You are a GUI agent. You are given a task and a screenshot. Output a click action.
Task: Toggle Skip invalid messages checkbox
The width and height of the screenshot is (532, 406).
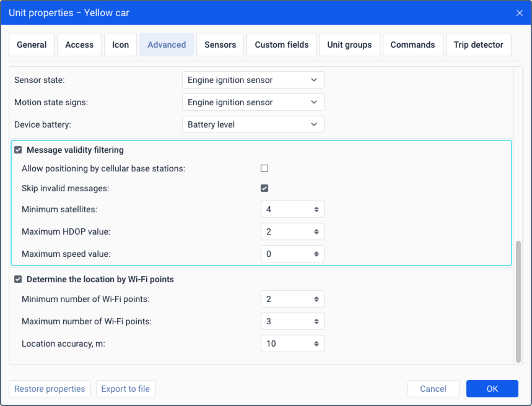coord(264,188)
